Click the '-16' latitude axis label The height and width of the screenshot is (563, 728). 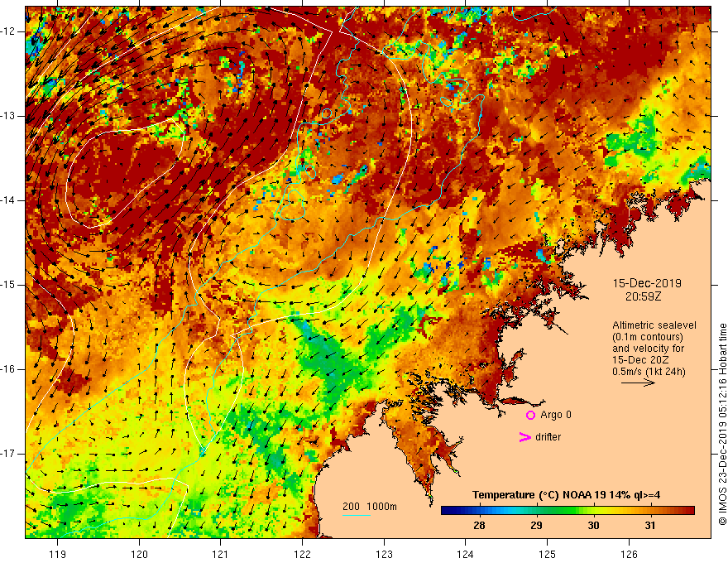(8, 369)
